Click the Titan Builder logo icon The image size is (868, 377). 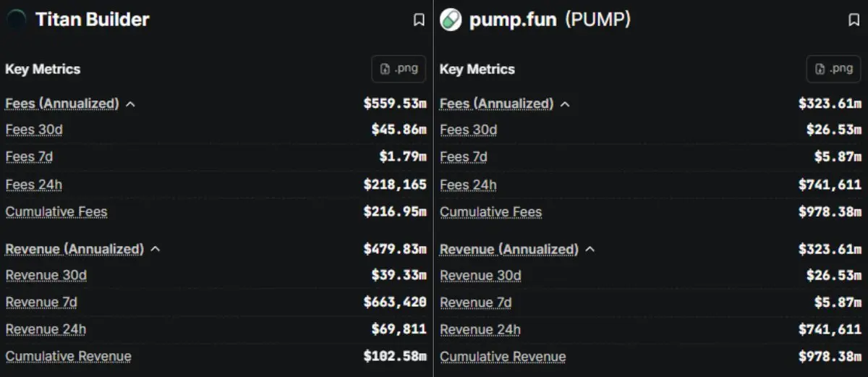point(16,20)
